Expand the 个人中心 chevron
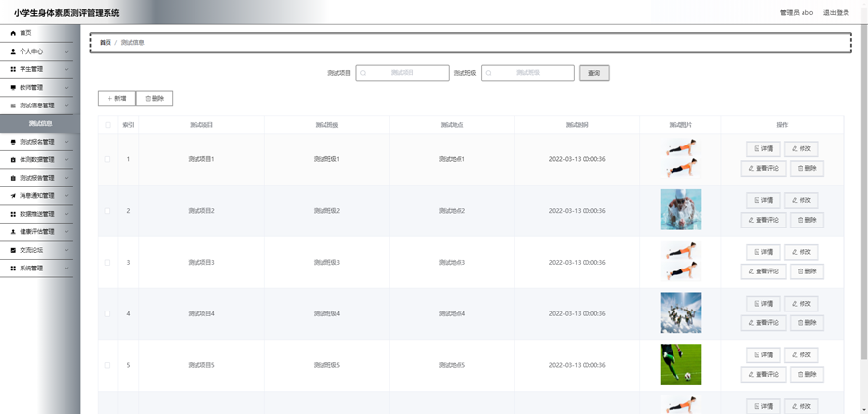The height and width of the screenshot is (414, 868). [x=66, y=52]
